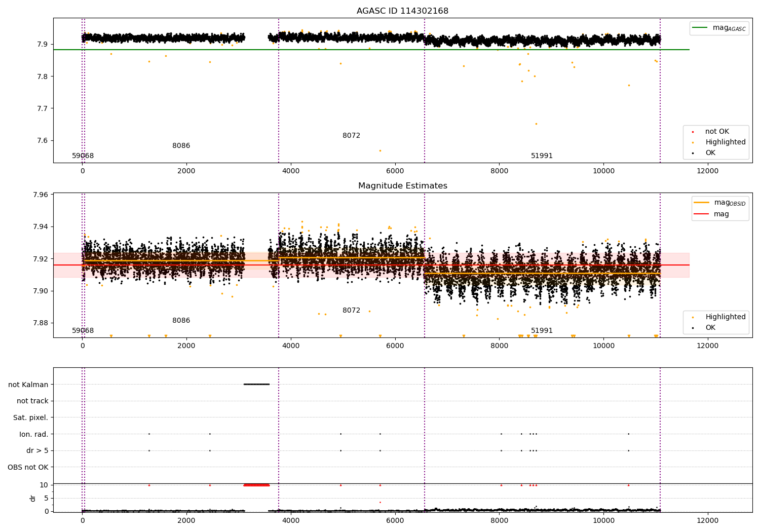Image resolution: width=760 pixels, height=532 pixels.
Task: Select OBSID label 51991 in Magnitude Estimates plot
Action: coord(542,331)
